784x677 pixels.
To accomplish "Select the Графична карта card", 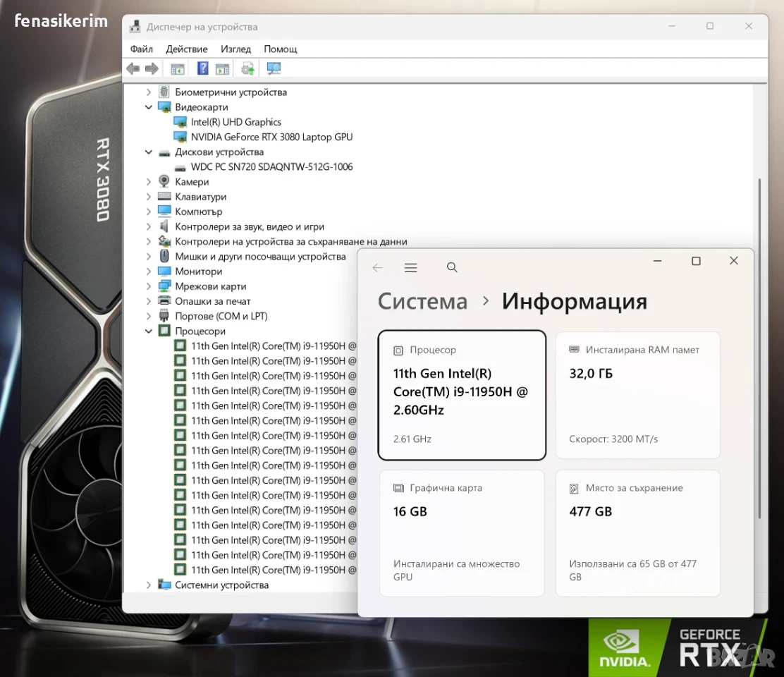I will [462, 533].
